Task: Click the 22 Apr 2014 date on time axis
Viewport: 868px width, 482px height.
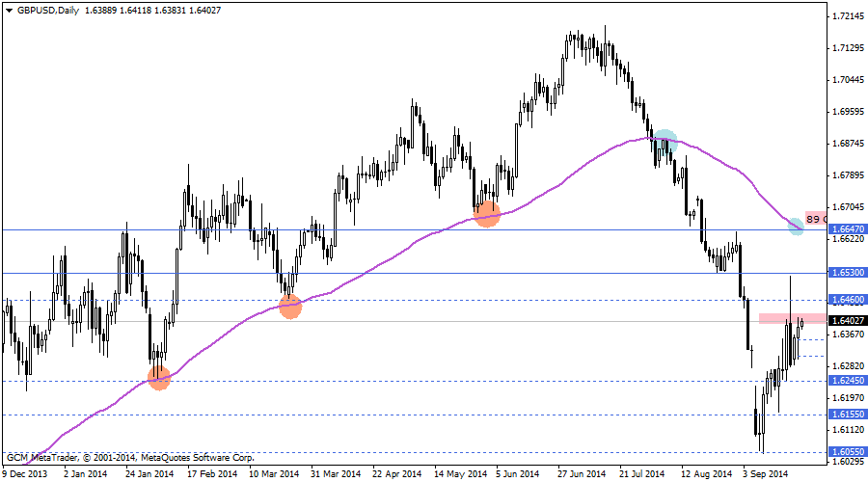Action: 396,474
